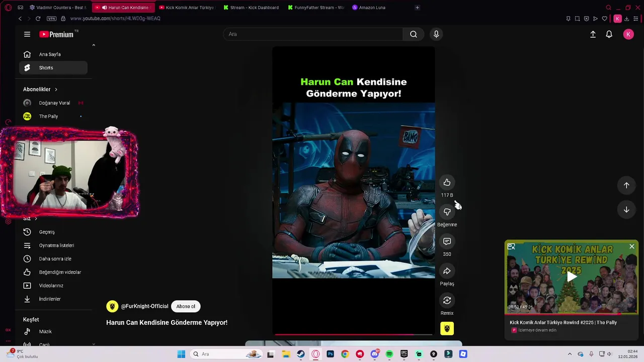Open Geçmiş (history) in sidebar

click(x=53, y=232)
